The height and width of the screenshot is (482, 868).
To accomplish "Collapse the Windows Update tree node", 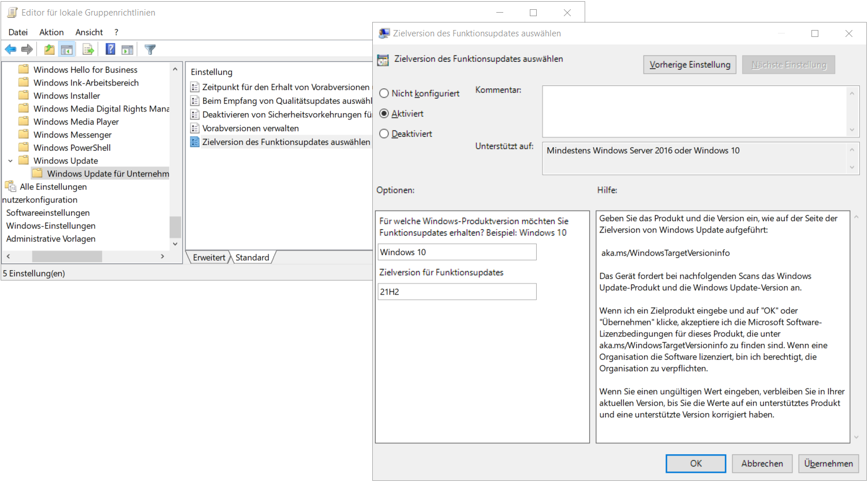I will pos(10,161).
